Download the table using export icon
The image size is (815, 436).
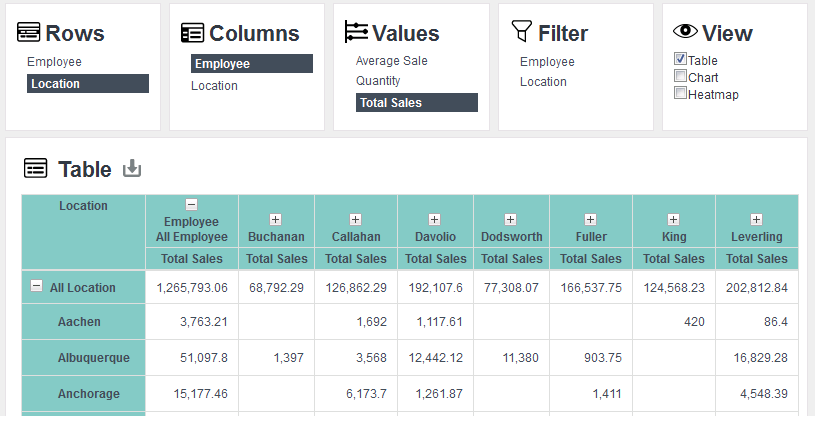pos(132,168)
